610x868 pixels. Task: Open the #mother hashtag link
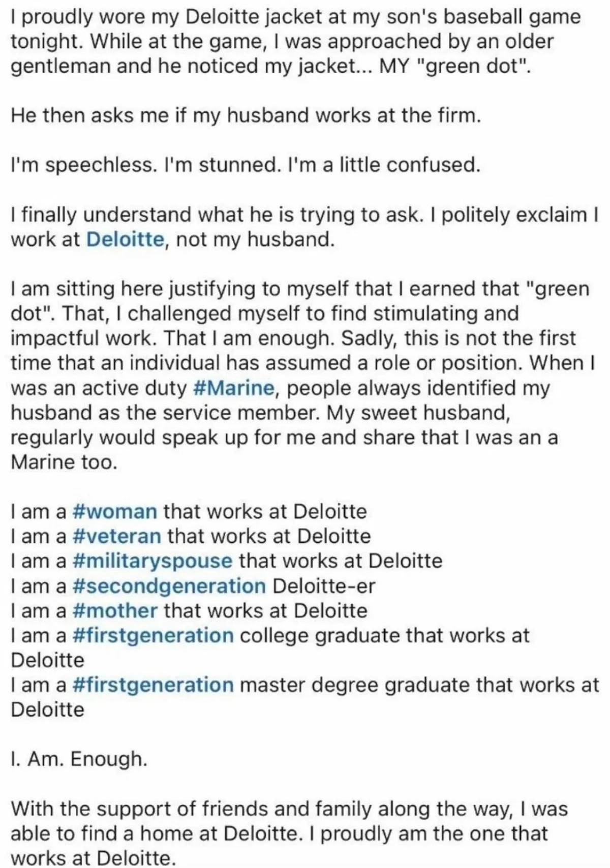pyautogui.click(x=115, y=610)
